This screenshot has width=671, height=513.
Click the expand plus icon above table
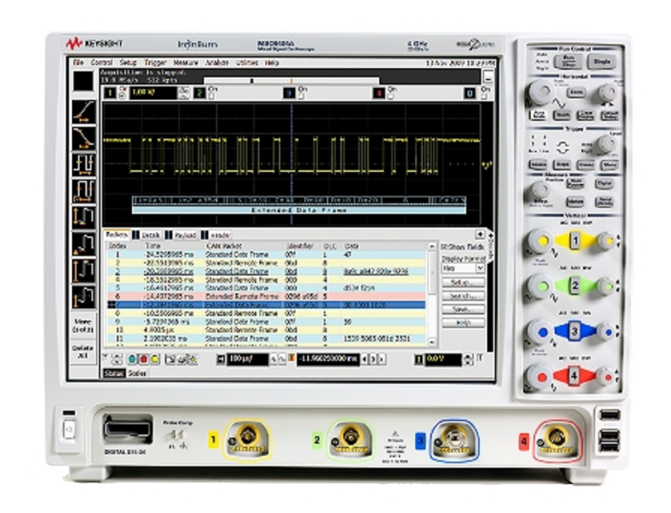coord(480,234)
